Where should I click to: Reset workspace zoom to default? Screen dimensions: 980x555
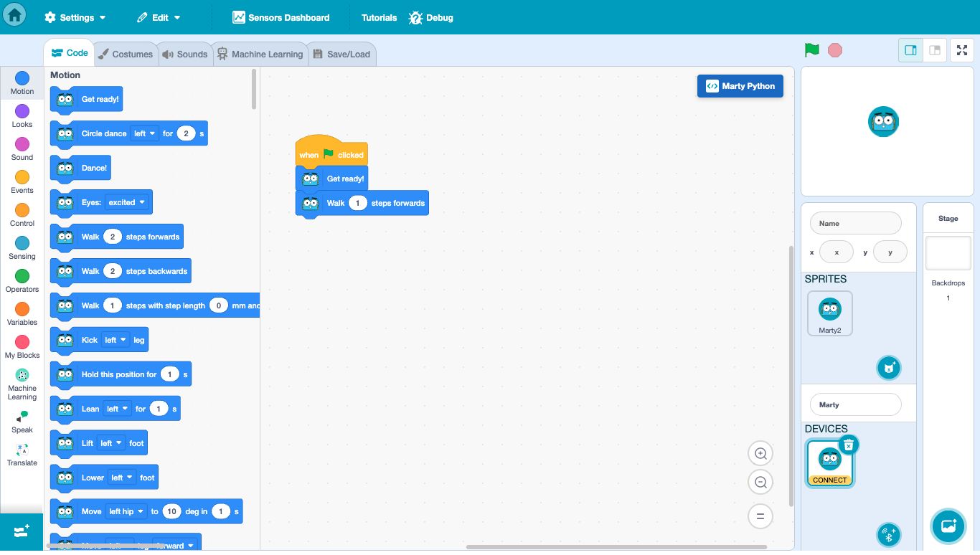click(x=760, y=516)
